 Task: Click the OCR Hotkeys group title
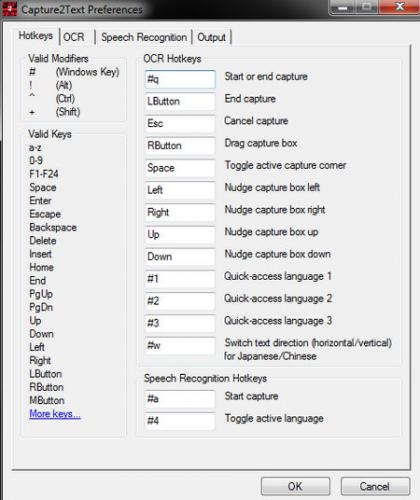pyautogui.click(x=172, y=59)
